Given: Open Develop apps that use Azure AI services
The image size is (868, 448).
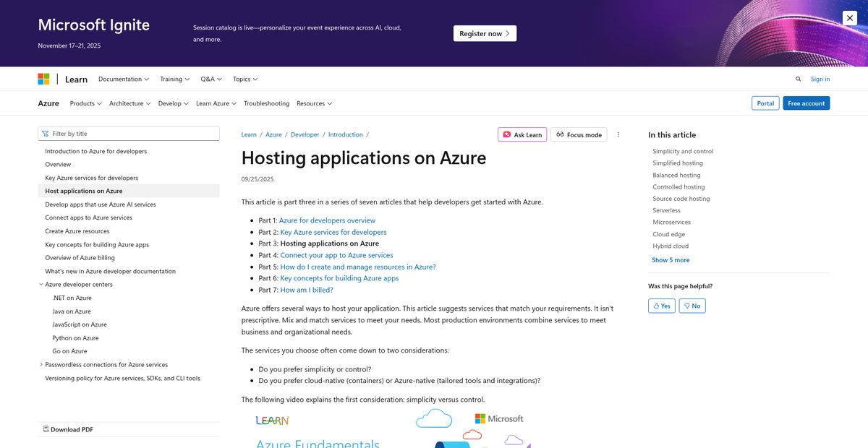Looking at the screenshot, I should click(x=100, y=204).
